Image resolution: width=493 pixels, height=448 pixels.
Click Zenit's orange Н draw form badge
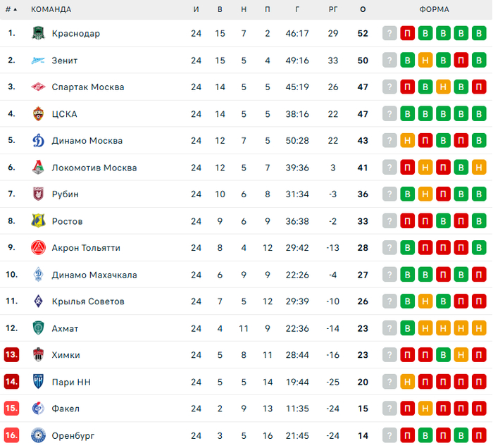pos(425,60)
